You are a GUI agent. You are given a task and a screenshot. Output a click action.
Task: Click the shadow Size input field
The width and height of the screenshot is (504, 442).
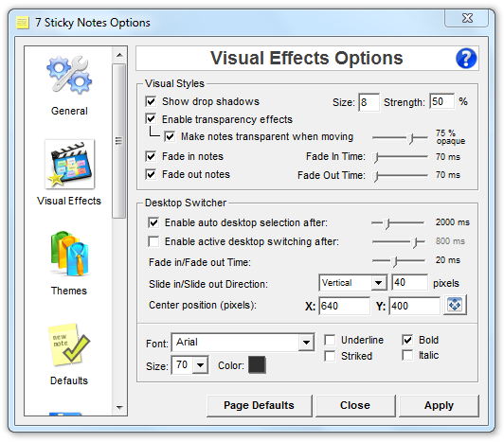click(369, 102)
